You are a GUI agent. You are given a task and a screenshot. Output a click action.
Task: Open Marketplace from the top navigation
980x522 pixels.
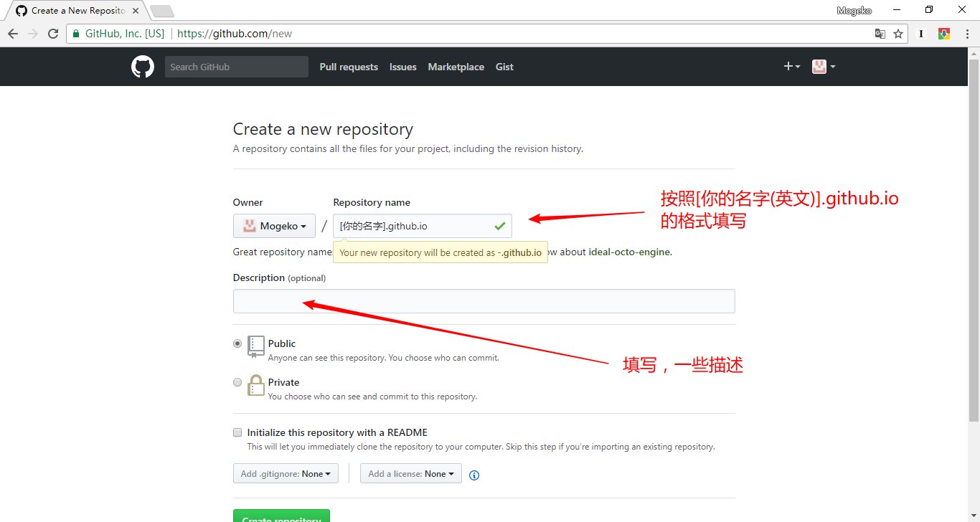tap(456, 67)
